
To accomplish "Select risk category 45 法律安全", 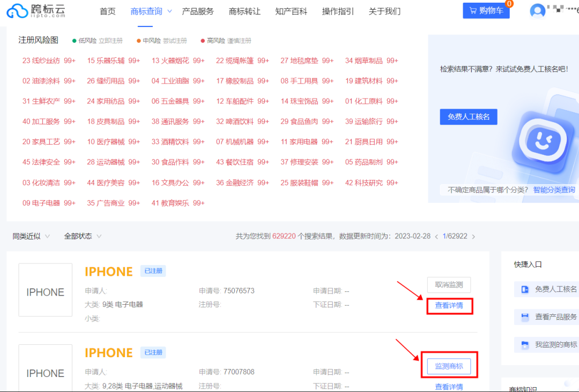I will click(x=49, y=162).
